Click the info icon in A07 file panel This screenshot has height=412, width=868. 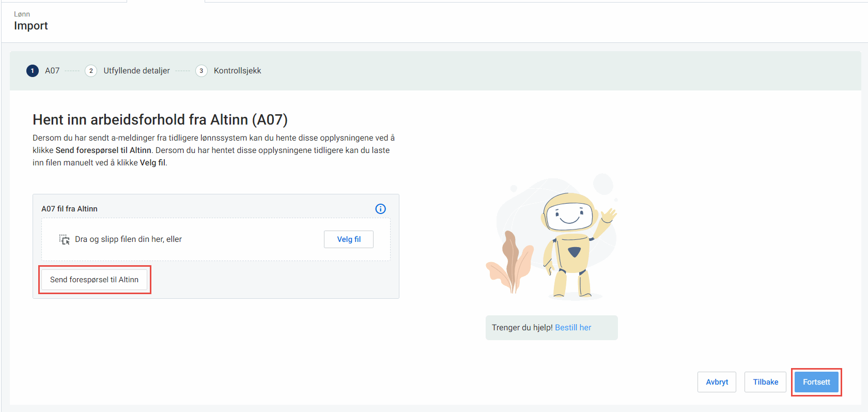(380, 209)
